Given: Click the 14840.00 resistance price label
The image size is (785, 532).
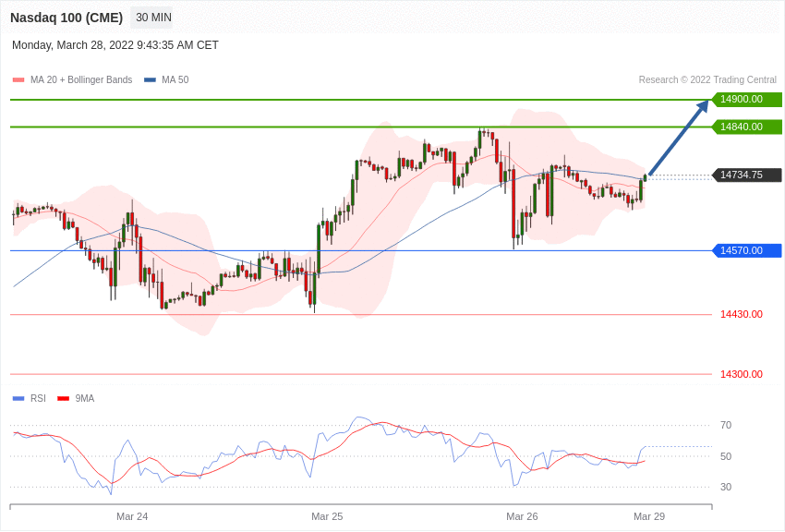Looking at the screenshot, I should tap(747, 127).
